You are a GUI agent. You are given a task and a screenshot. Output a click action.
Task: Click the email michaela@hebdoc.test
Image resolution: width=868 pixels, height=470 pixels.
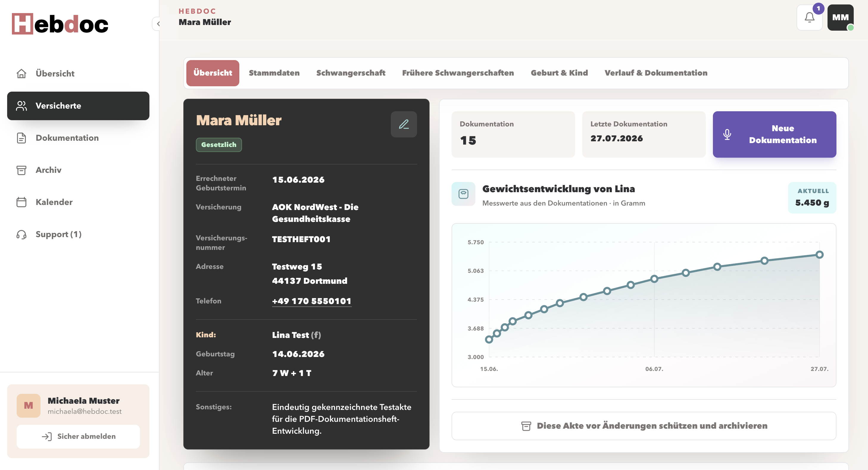85,411
